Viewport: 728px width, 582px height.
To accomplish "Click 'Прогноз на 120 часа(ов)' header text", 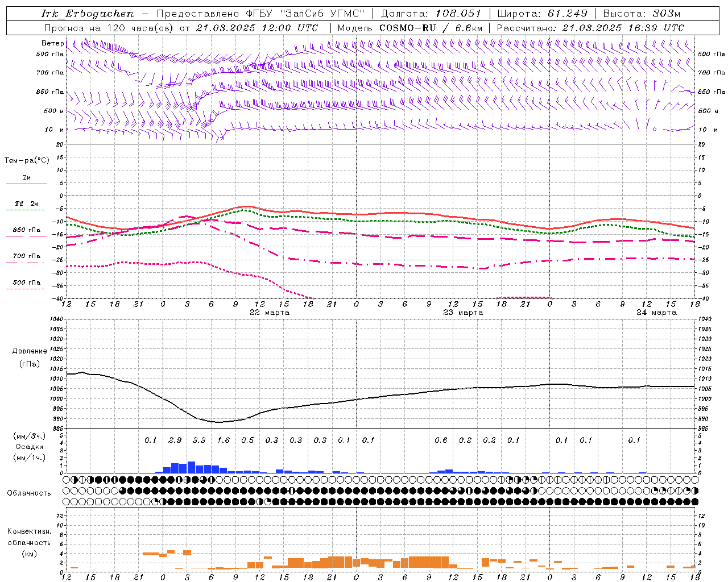I will tap(109, 28).
